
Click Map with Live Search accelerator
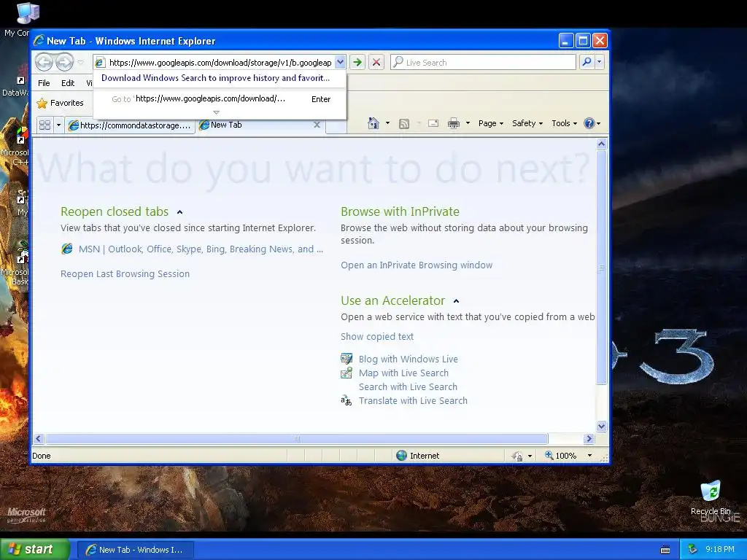(403, 373)
